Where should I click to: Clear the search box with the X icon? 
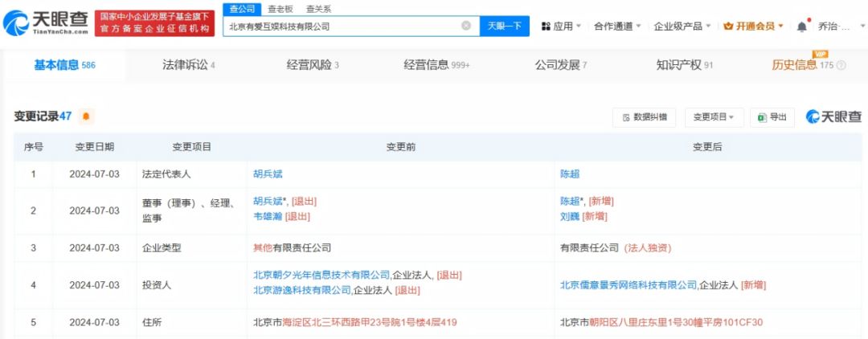(x=466, y=26)
